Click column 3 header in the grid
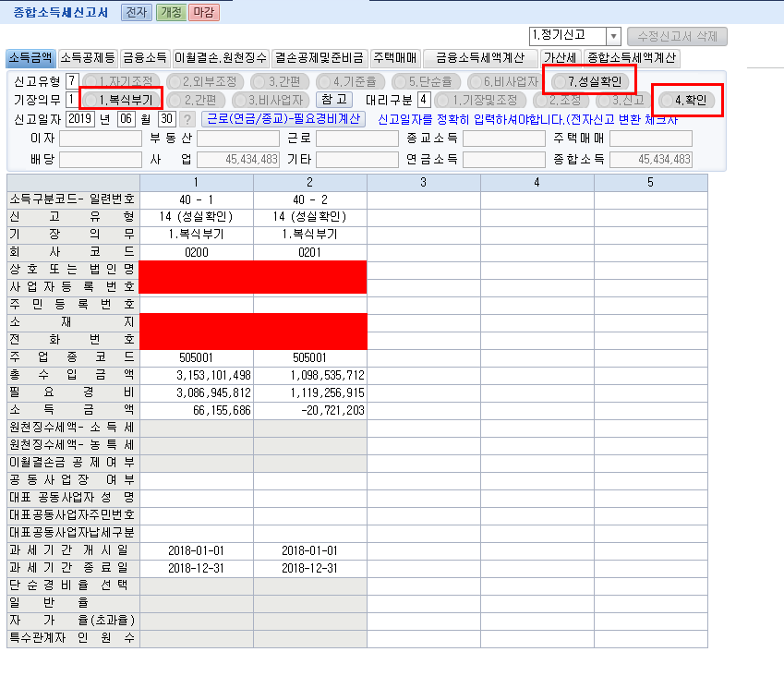Viewport: 784px width, 676px height. click(424, 183)
